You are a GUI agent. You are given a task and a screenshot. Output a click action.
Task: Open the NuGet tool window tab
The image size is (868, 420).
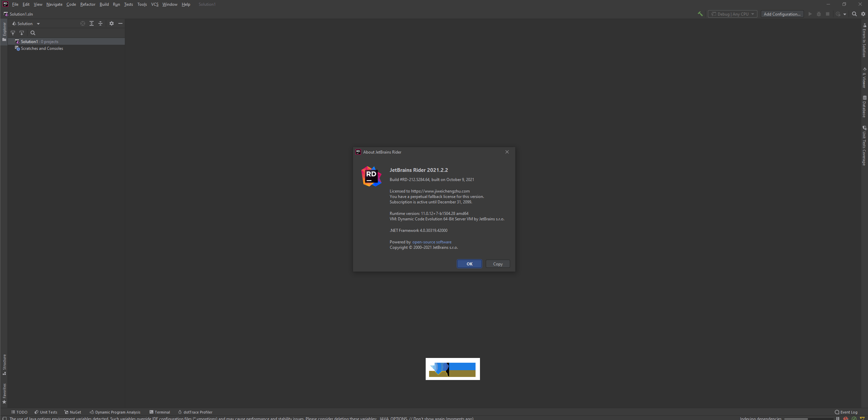[73, 412]
